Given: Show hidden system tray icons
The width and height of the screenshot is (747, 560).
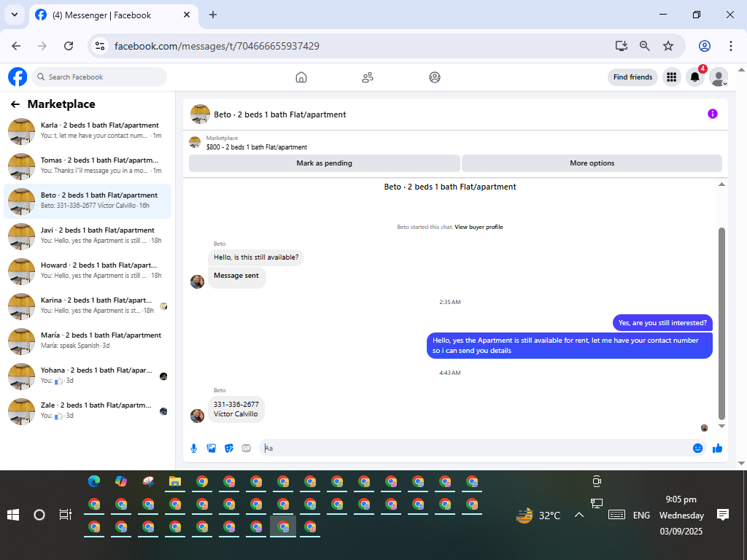Looking at the screenshot, I should tap(578, 515).
